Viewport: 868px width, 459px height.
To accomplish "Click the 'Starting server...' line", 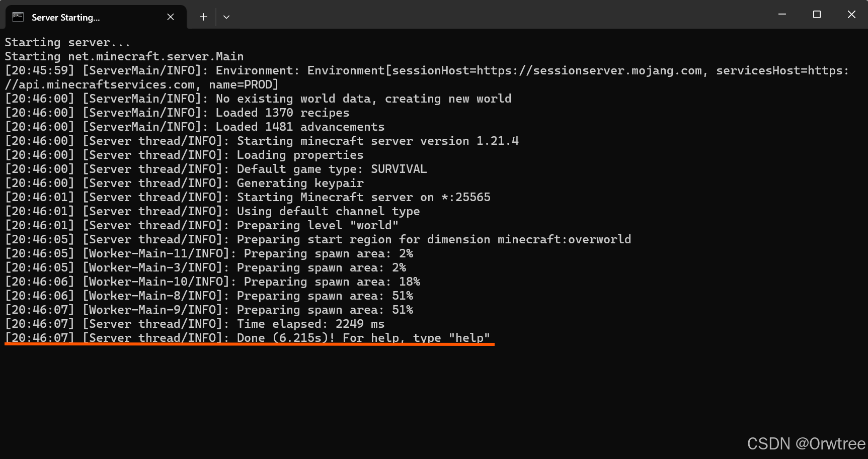I will [x=67, y=43].
